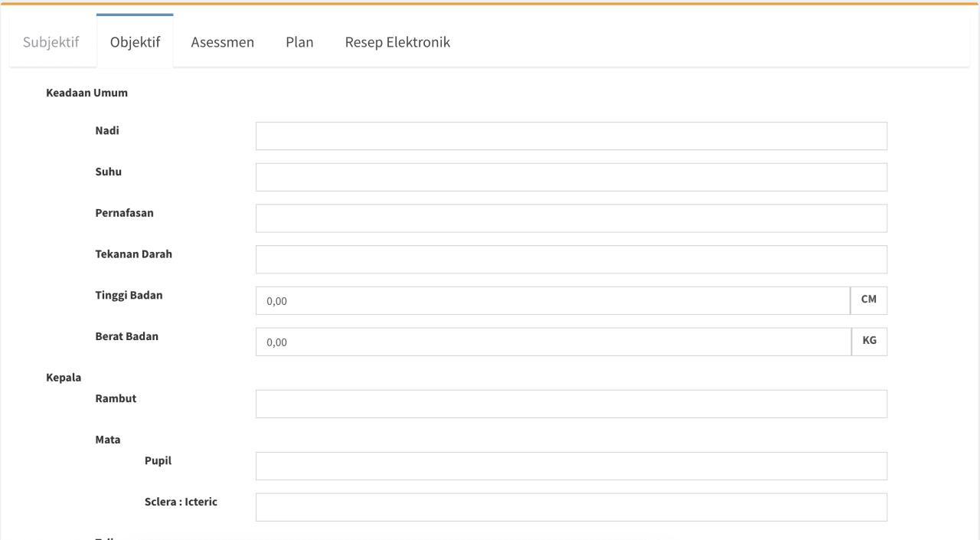Click the CM unit addon

tap(869, 301)
